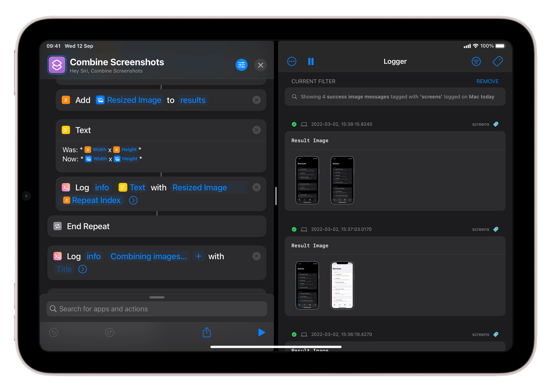Expand Log action with Repeat Index chevron

pyautogui.click(x=133, y=200)
